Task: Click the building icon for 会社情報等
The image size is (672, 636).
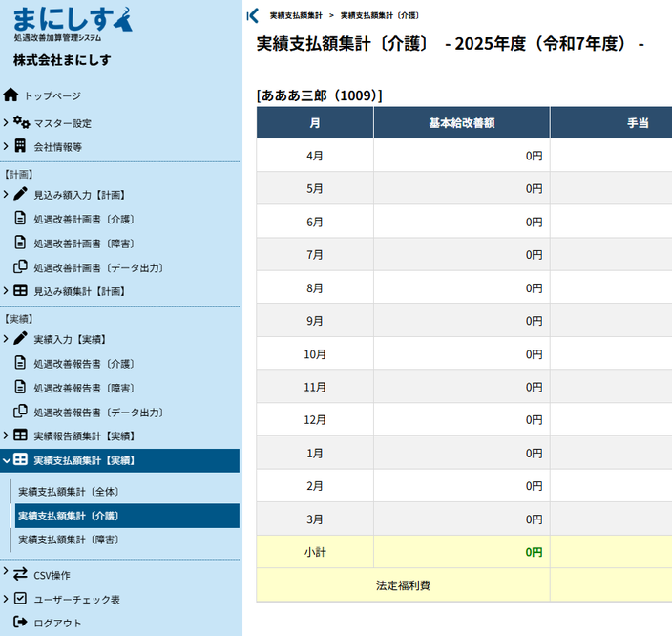Action: pyautogui.click(x=20, y=146)
